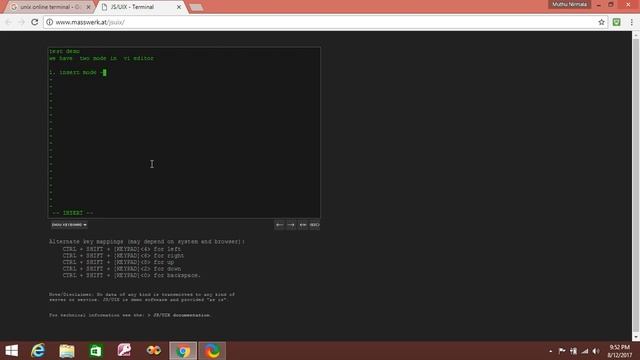Image resolution: width=640 pixels, height=360 pixels.
Task: Open the swirl-logo app in taskbar
Action: 212,351
